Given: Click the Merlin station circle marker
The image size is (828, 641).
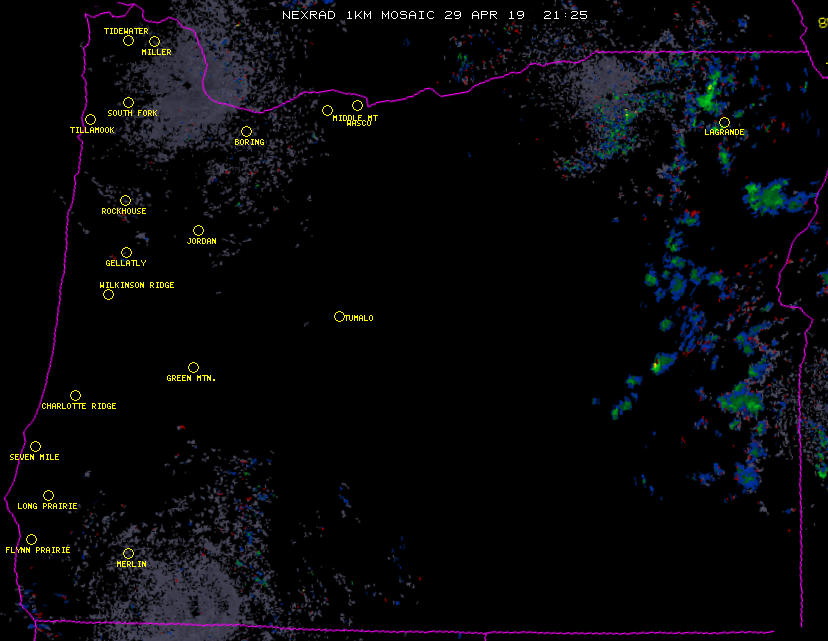Looking at the screenshot, I should 128,554.
